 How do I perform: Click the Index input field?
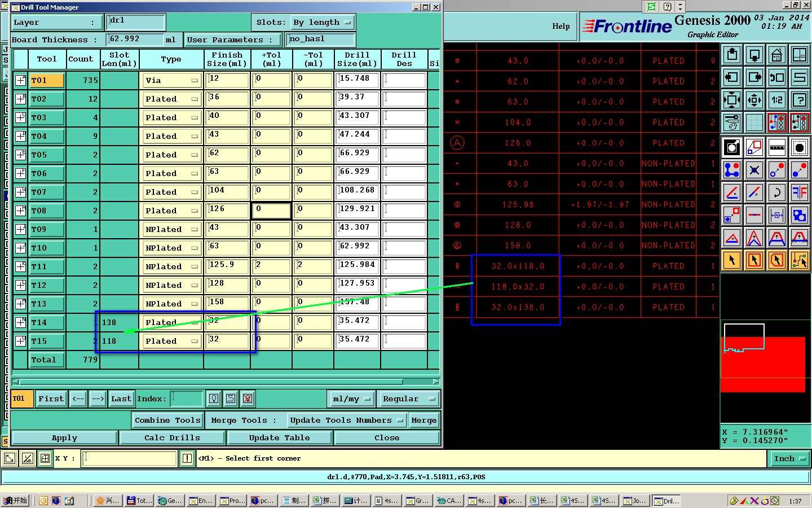click(186, 398)
